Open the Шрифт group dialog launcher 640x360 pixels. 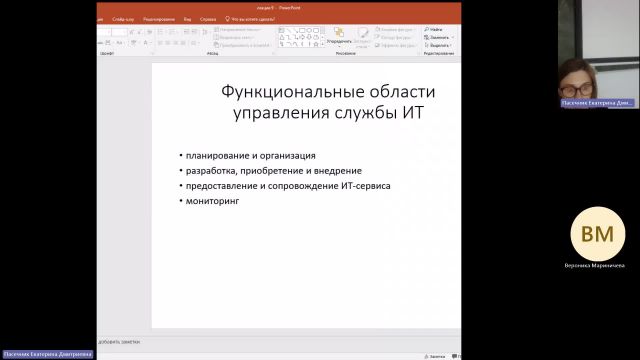pos(153,53)
